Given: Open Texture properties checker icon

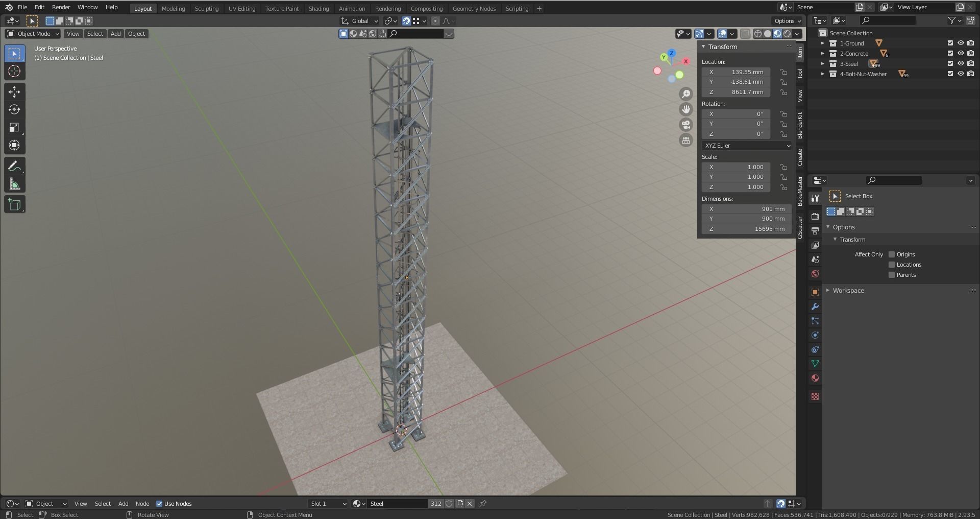Looking at the screenshot, I should [x=815, y=396].
